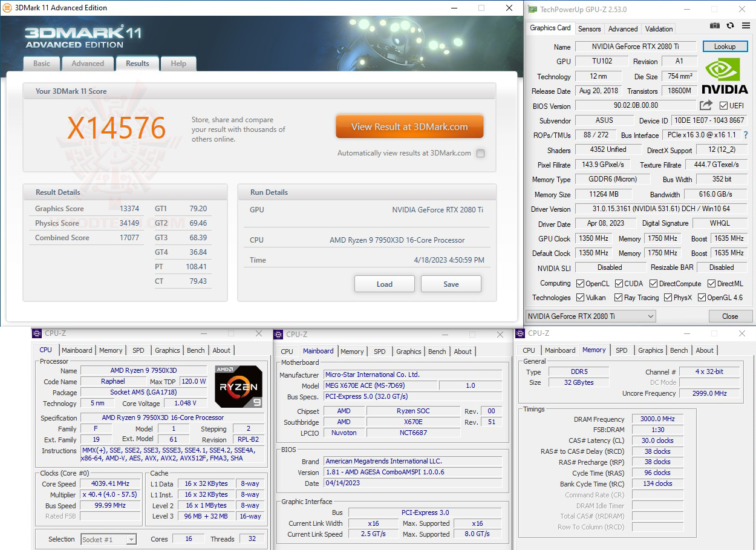Toggle DirectML checkbox
The height and width of the screenshot is (550, 756).
712,284
